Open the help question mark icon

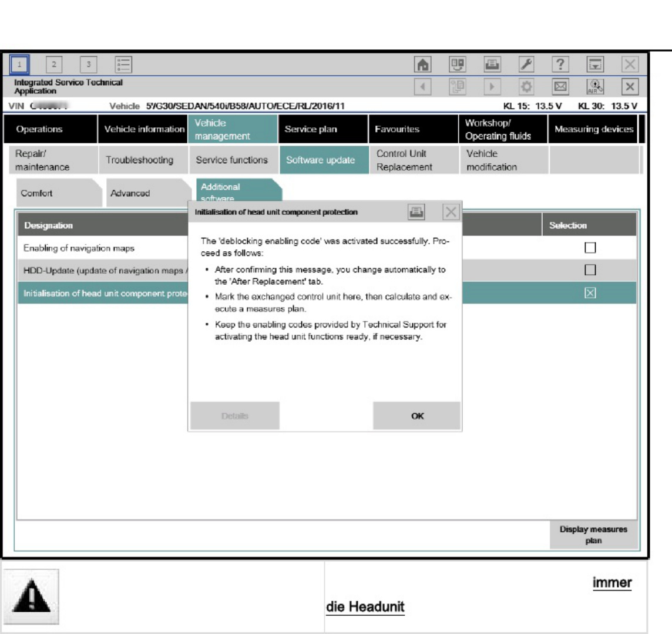pos(560,65)
